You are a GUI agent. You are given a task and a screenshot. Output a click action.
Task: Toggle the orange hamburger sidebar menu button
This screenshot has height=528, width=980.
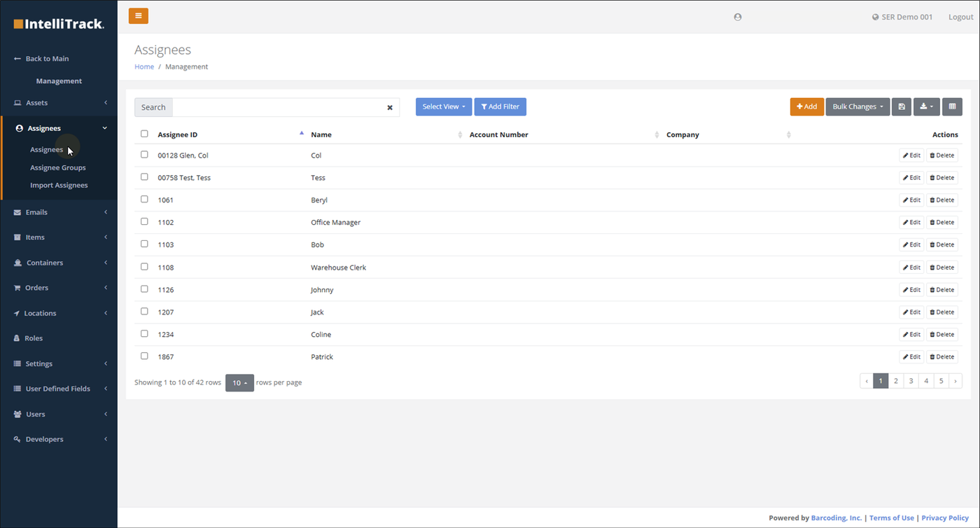point(138,16)
